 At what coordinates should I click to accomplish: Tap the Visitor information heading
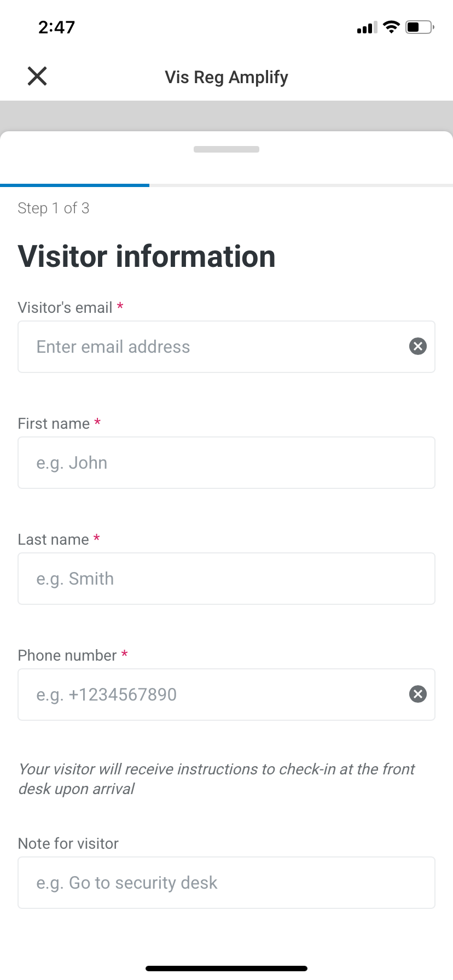point(147,256)
